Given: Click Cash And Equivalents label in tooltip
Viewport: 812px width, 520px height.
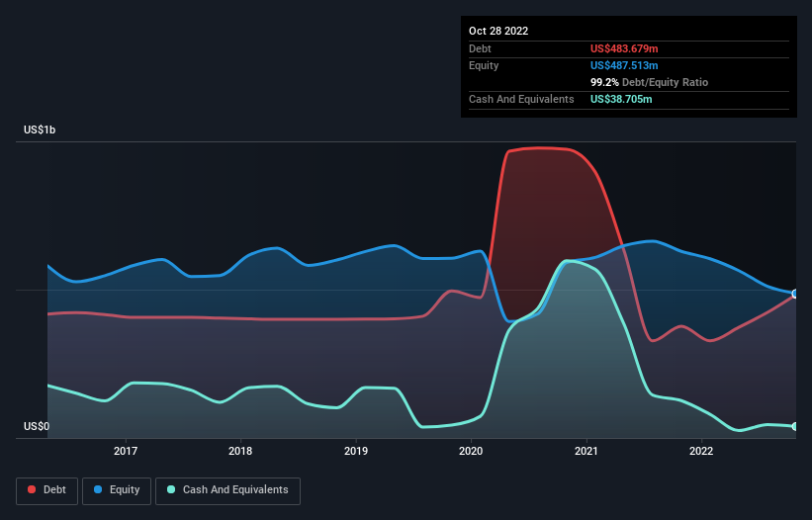Looking at the screenshot, I should [521, 99].
